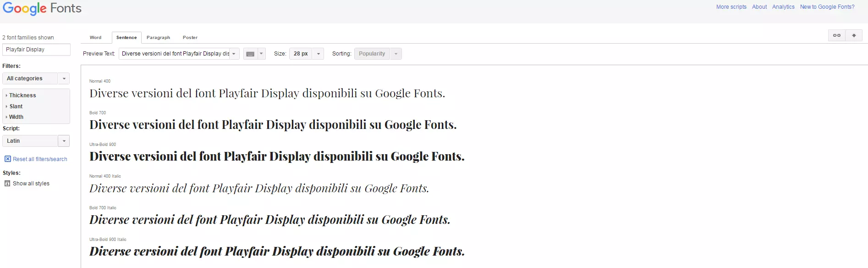Click the 'Ultra-Bold 900 Italic' style label
868x268 pixels.
coord(108,240)
